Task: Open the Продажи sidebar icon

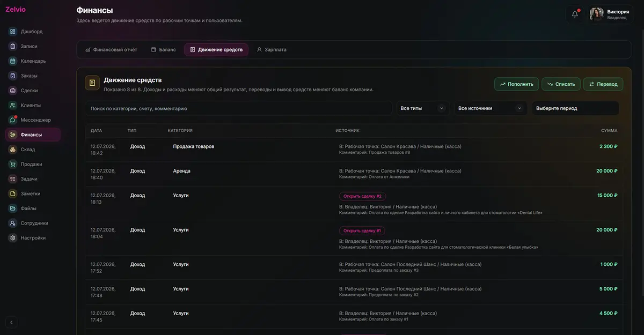Action: coord(13,164)
